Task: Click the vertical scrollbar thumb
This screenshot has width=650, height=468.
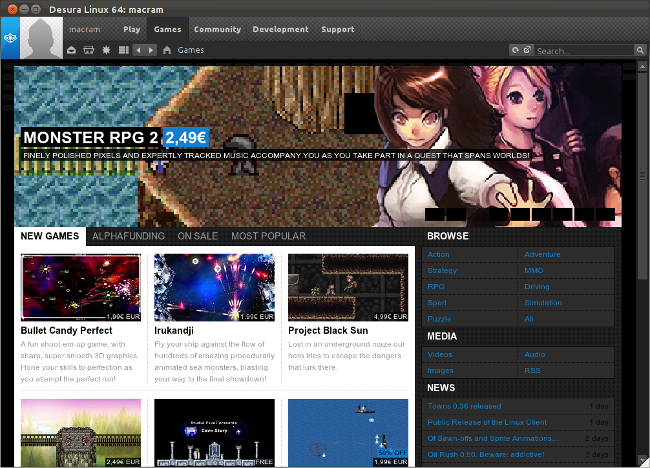Action: coord(643,176)
